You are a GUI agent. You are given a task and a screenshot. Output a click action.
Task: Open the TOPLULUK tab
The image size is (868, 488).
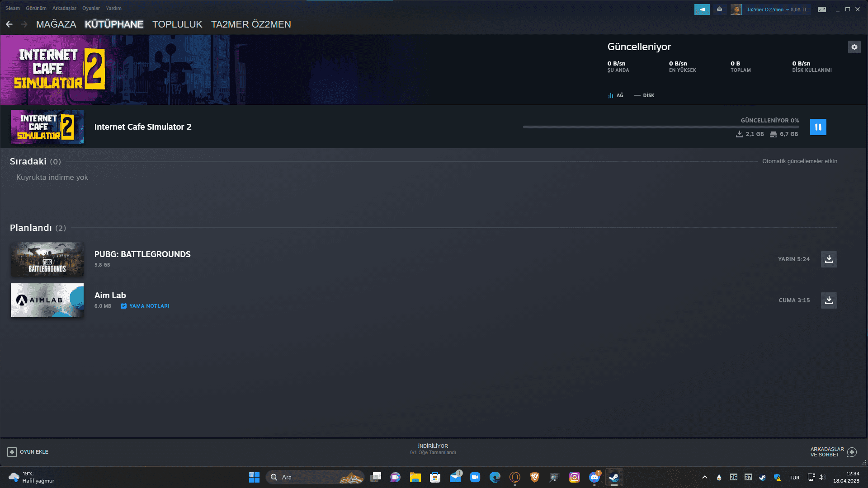[x=177, y=24]
